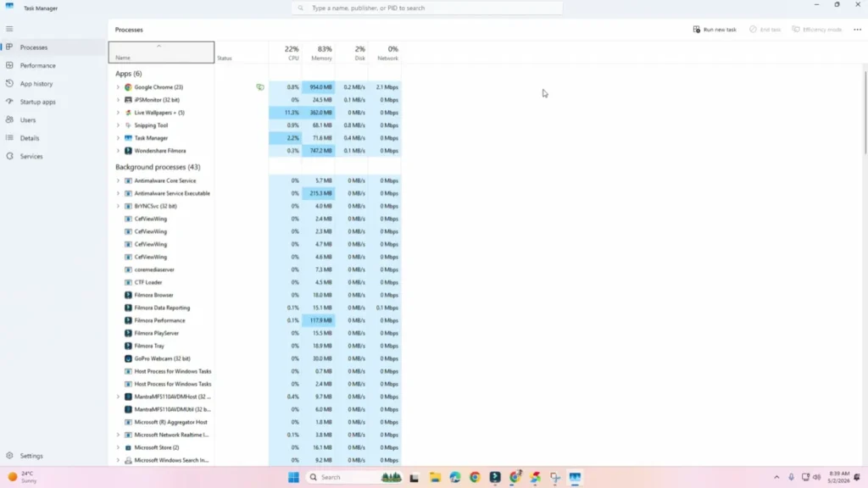The width and height of the screenshot is (868, 488).
Task: Open File Explorer from the taskbar
Action: click(x=435, y=477)
